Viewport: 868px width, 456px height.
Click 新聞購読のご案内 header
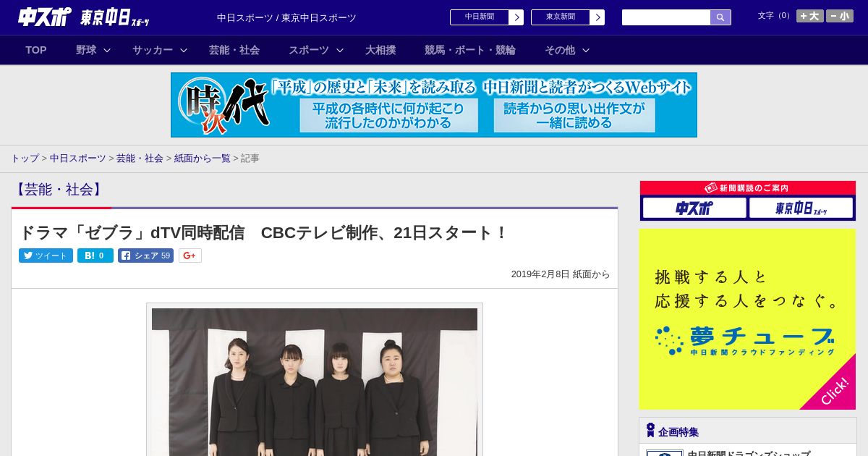[x=748, y=188]
